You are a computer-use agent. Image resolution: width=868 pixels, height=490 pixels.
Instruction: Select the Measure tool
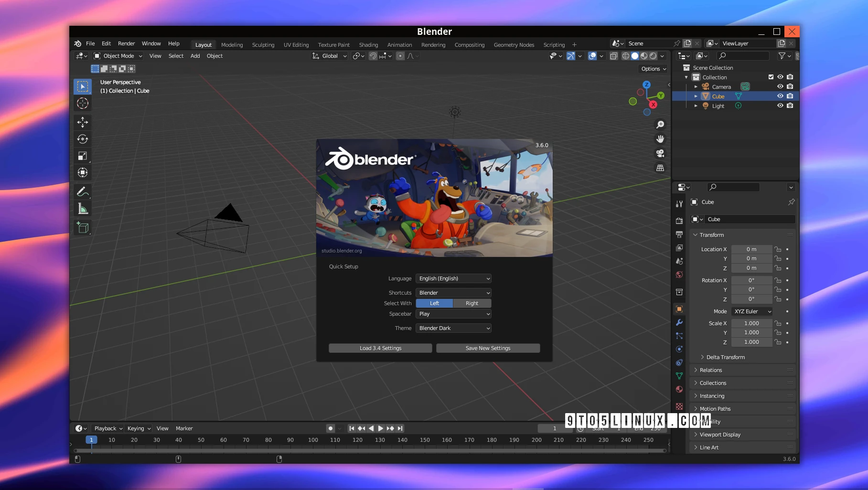click(83, 208)
